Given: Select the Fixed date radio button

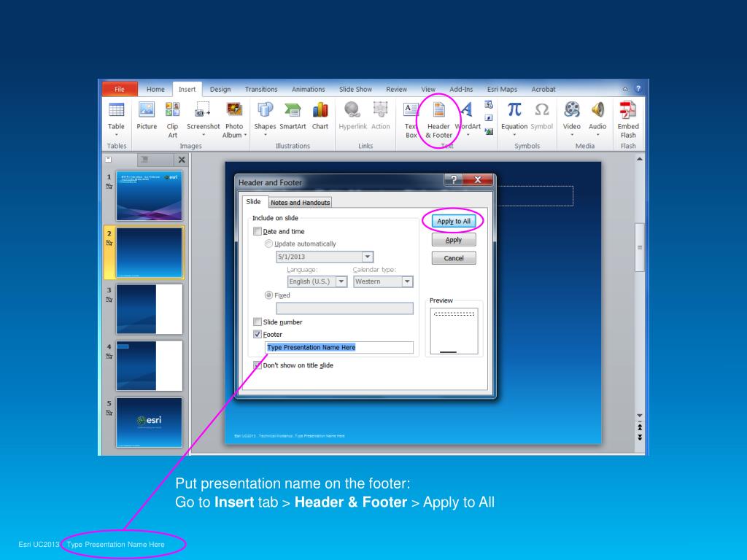Looking at the screenshot, I should click(268, 295).
